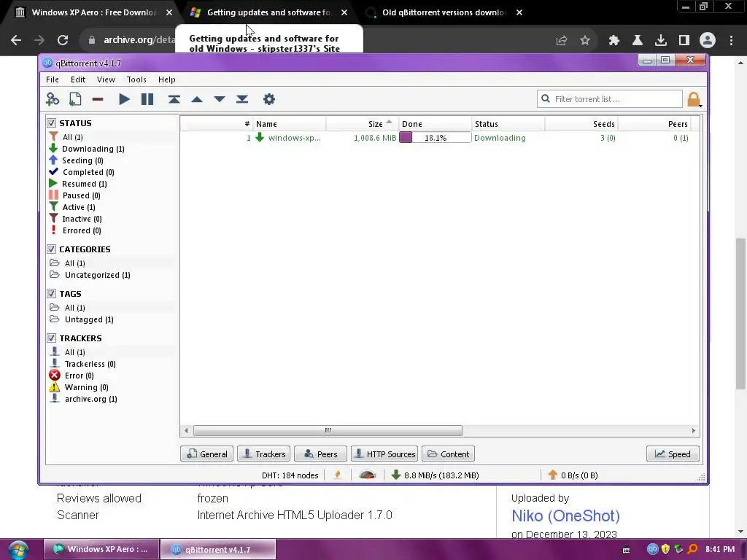Click the right scroll arrow of the torrent list

pyautogui.click(x=693, y=430)
